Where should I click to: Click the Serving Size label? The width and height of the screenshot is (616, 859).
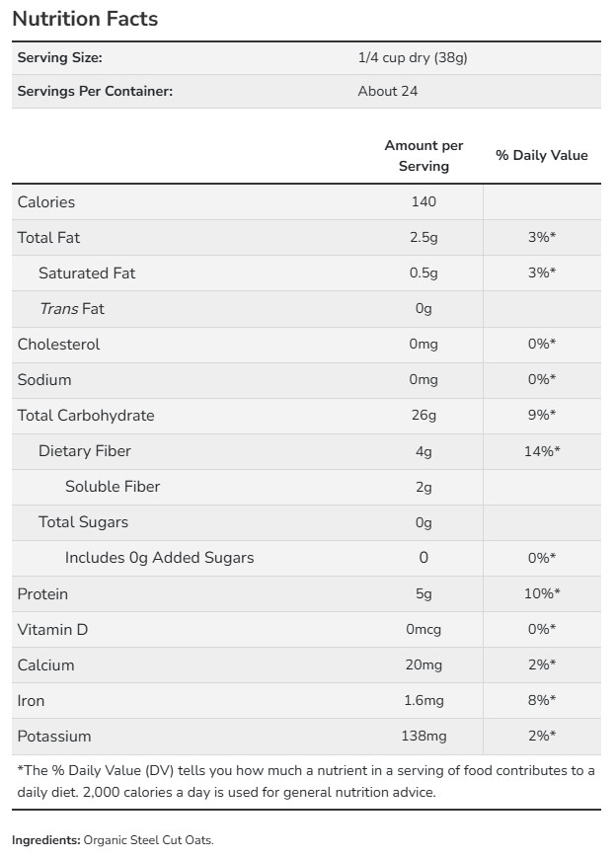(x=59, y=58)
